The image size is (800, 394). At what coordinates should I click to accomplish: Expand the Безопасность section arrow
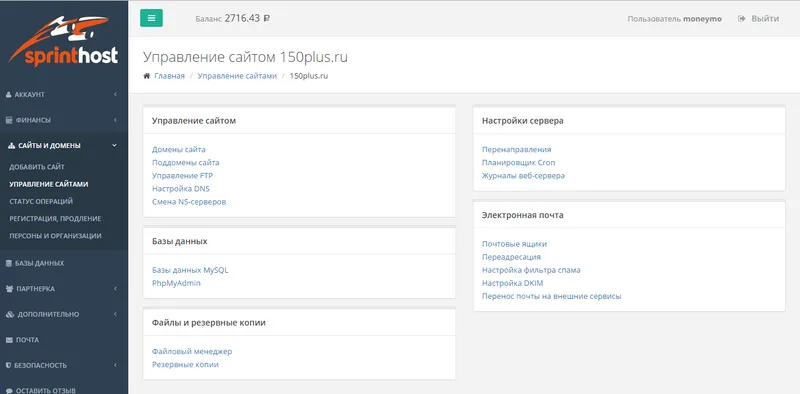(115, 365)
